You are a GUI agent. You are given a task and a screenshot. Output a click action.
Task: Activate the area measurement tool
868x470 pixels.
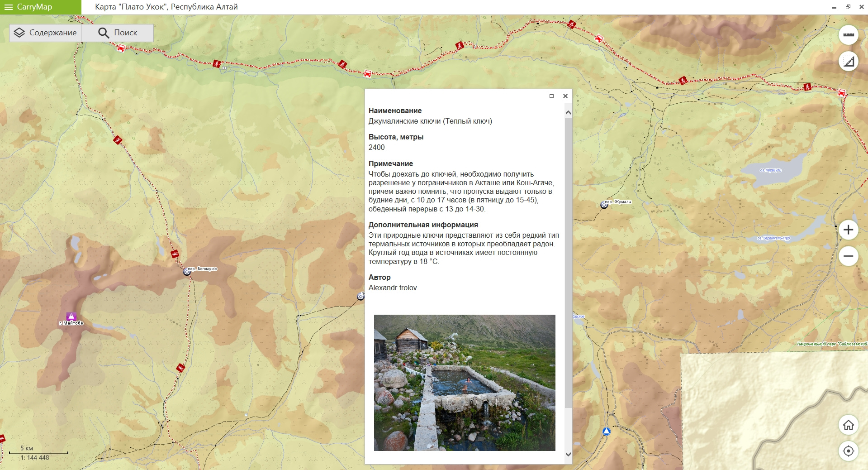coord(848,61)
